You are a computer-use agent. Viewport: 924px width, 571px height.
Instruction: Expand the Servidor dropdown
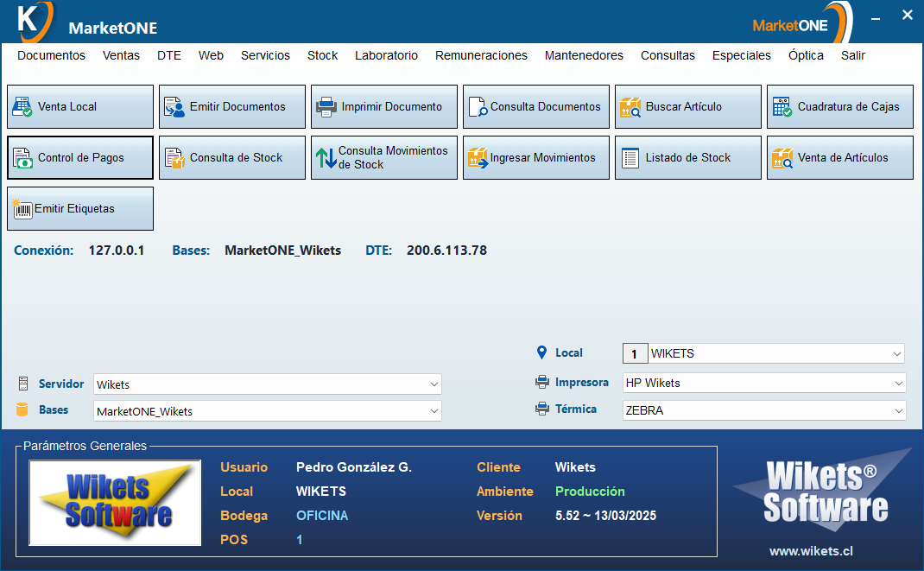[x=434, y=384]
